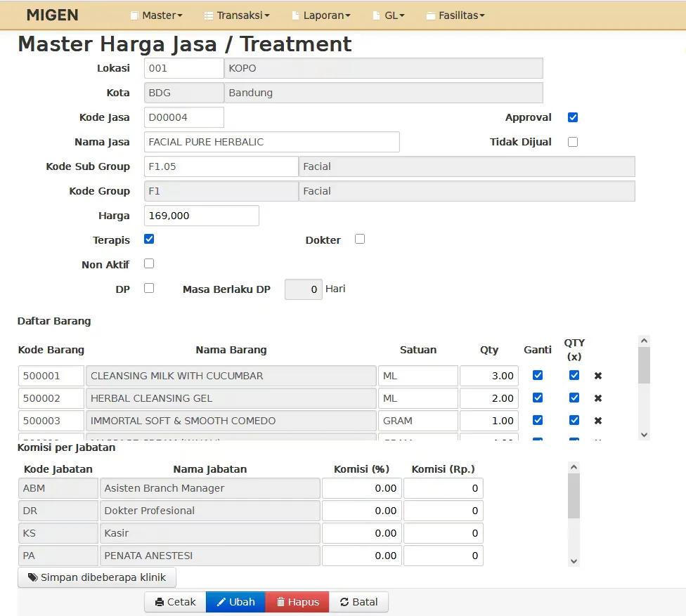Image resolution: width=686 pixels, height=616 pixels.
Task: Enable the Non Aktif checkbox
Action: click(x=149, y=263)
